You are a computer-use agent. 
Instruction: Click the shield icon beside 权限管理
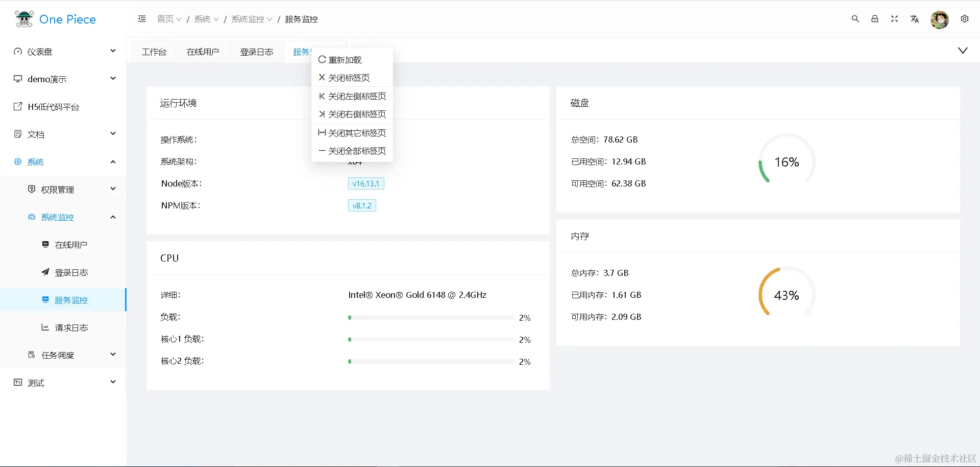point(32,189)
